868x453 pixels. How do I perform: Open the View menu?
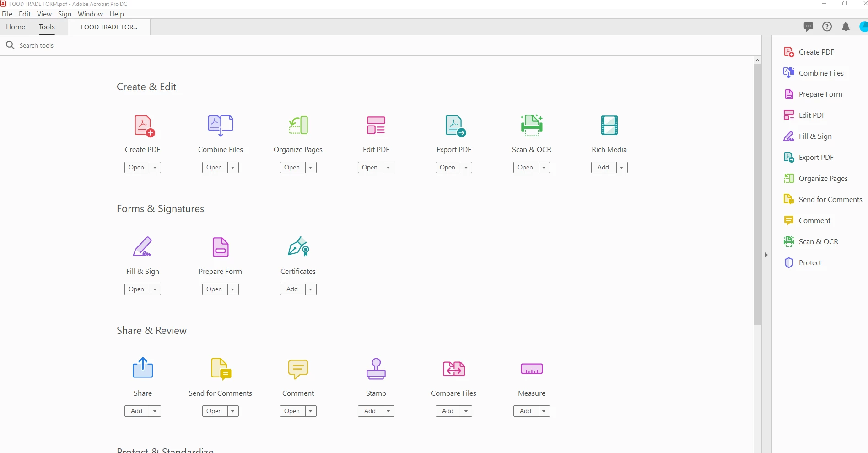tap(44, 14)
